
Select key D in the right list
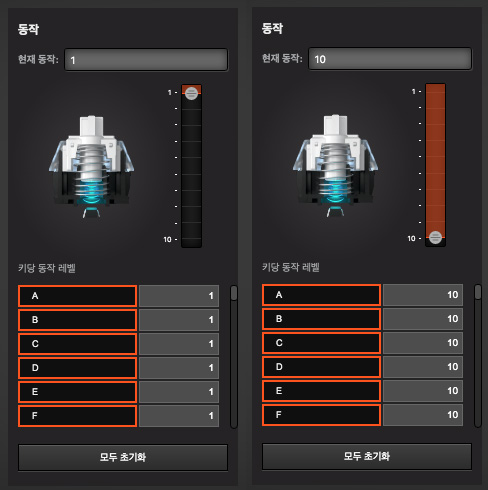tap(321, 367)
